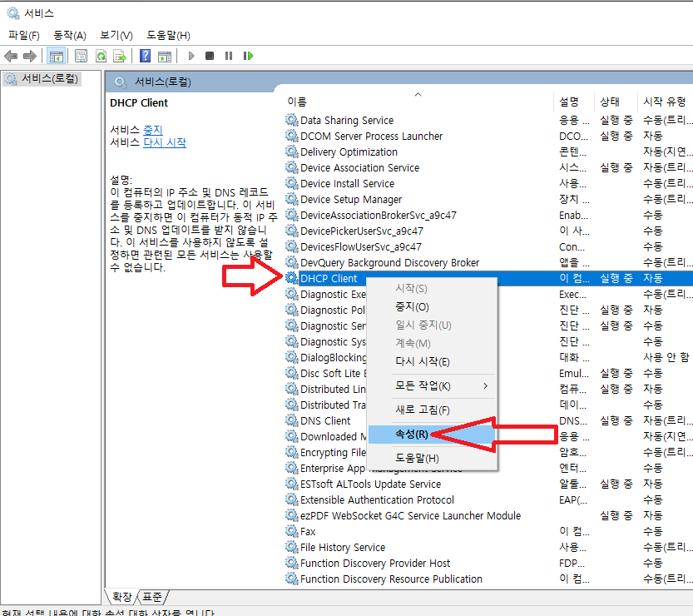
Task: Choose 다시 시작(E) from the context menu
Action: pyautogui.click(x=422, y=362)
